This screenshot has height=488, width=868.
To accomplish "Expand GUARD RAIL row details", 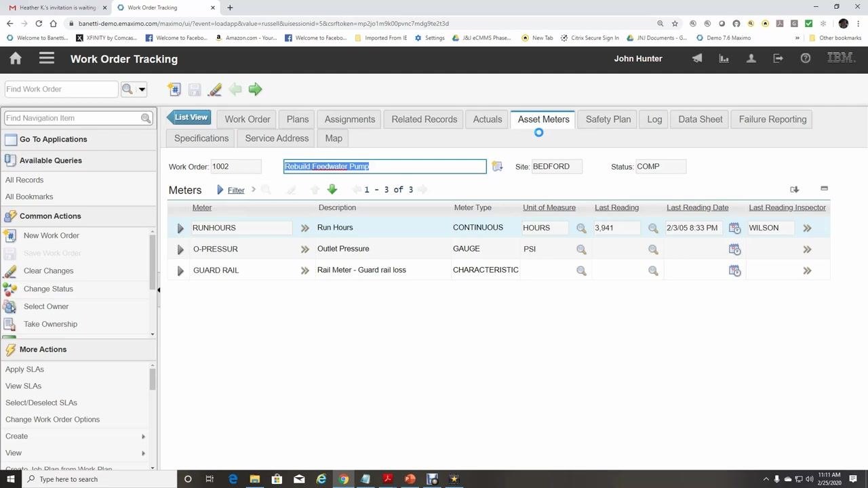I will 180,270.
